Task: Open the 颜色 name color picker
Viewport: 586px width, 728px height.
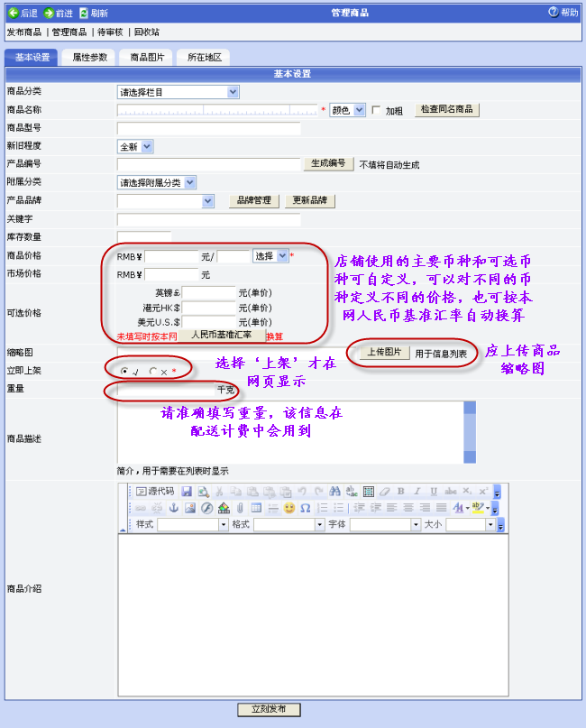Action: pos(347,110)
